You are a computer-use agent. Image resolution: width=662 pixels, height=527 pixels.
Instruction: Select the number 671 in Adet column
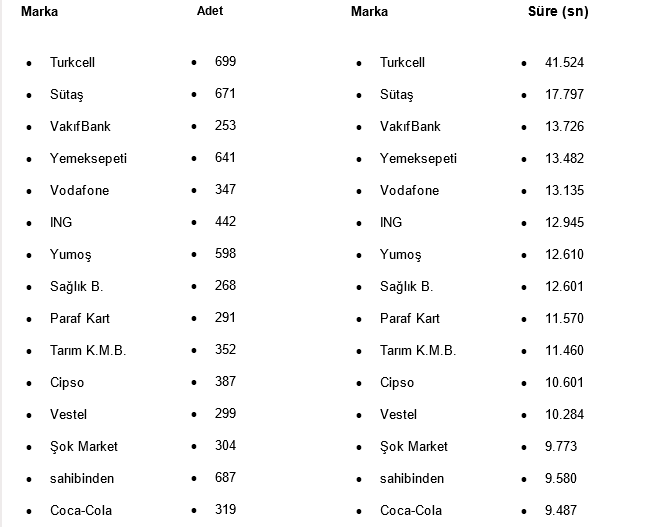tap(225, 94)
